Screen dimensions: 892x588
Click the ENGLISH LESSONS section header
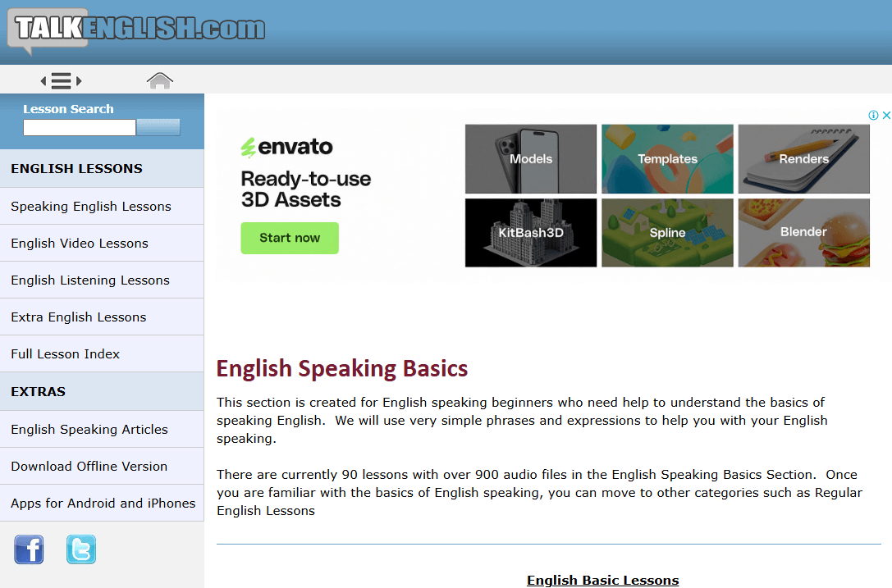[102, 168]
